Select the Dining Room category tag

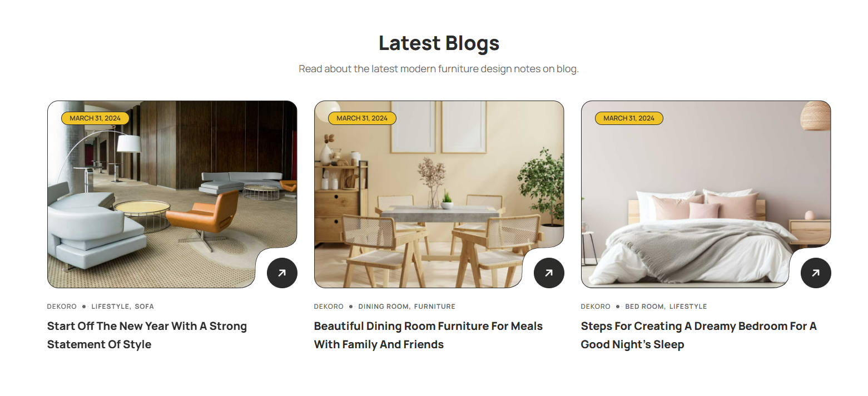(384, 307)
